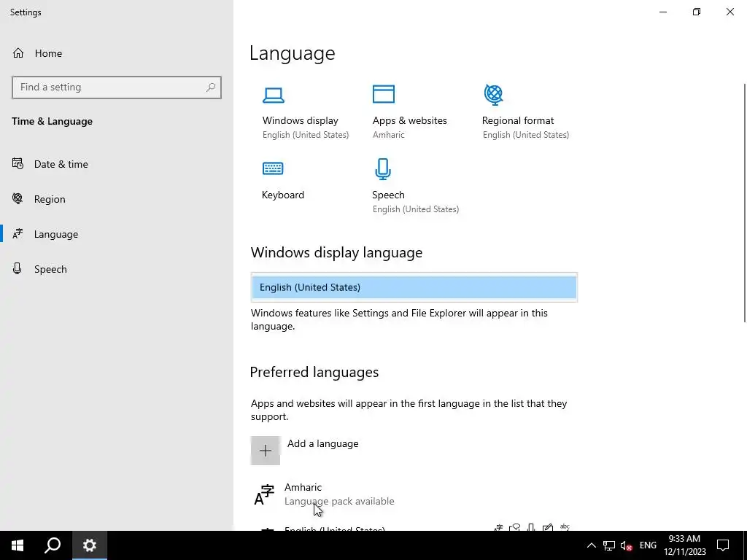Click the vertical scrollbar of the Language page
This screenshot has height=560, width=747.
point(745,203)
